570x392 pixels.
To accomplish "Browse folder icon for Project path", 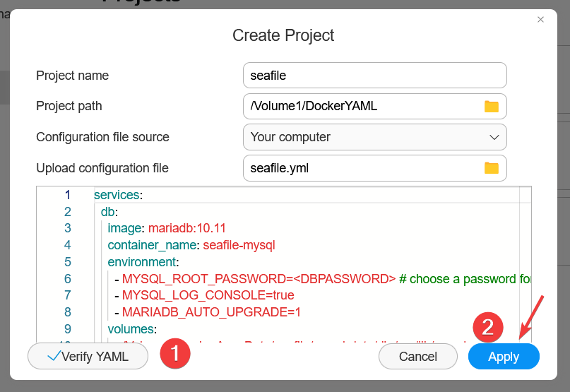I will click(491, 106).
